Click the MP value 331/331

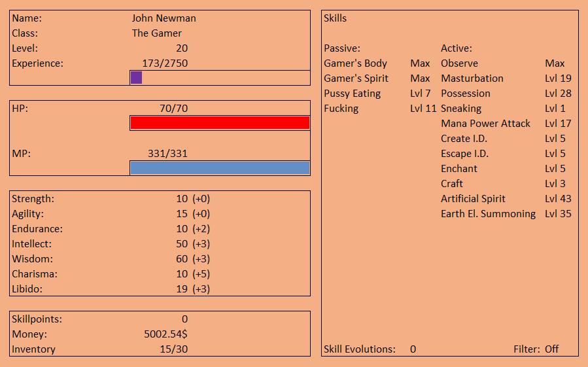click(x=167, y=153)
